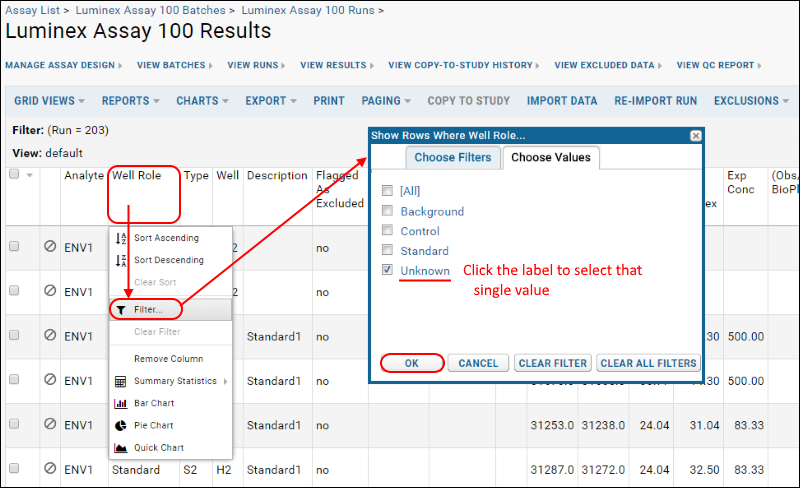The width and height of the screenshot is (800, 488).
Task: Open the Manage Assay Design menu
Action: [64, 65]
